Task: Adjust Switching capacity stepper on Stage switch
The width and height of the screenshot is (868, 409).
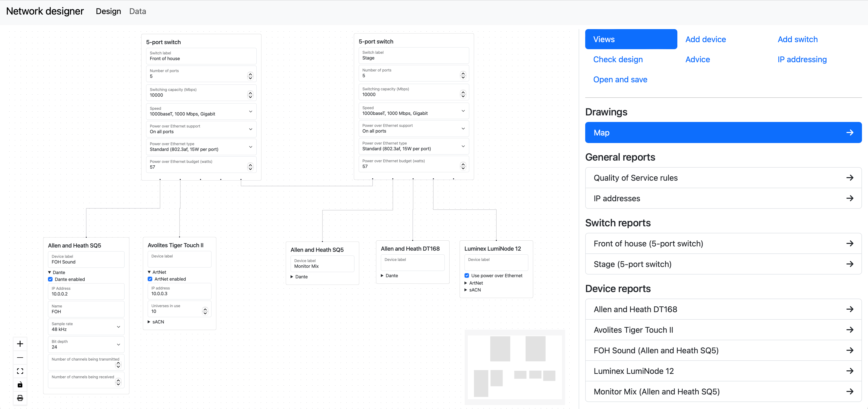Action: point(463,94)
